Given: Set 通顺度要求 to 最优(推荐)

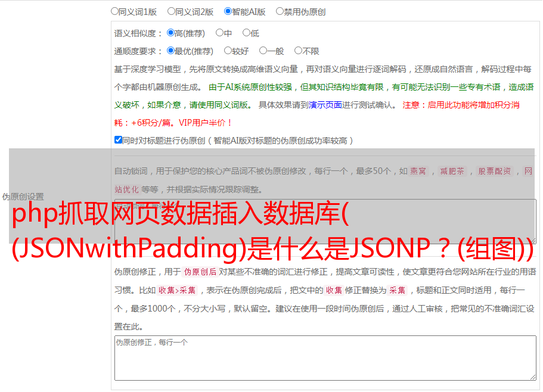Looking at the screenshot, I should (170, 51).
